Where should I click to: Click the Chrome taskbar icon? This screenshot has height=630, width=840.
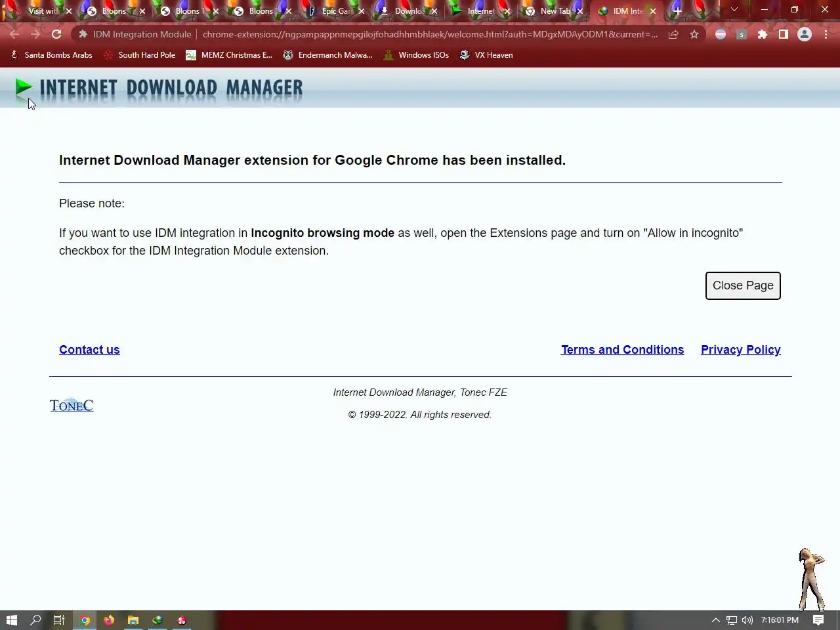click(x=85, y=620)
